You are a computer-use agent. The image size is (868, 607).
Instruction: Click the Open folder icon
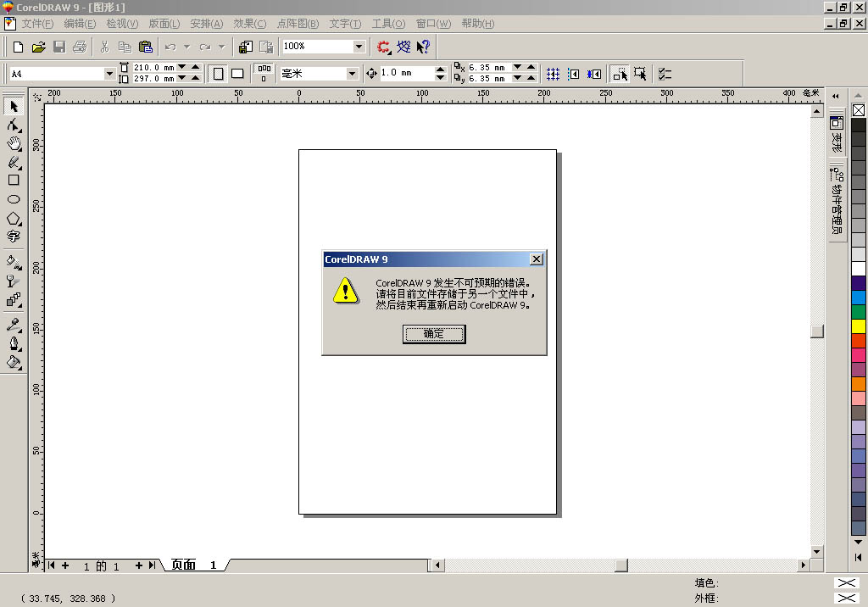click(x=38, y=47)
